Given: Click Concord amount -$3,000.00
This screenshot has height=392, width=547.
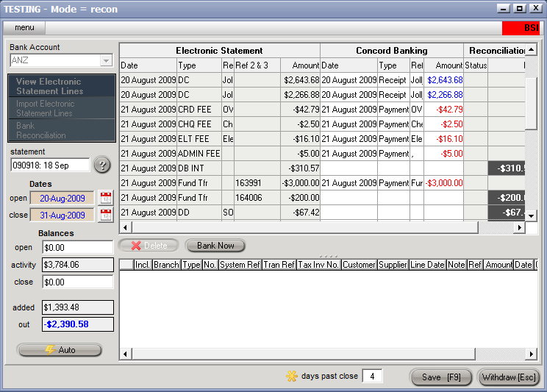Looking at the screenshot, I should 444,183.
